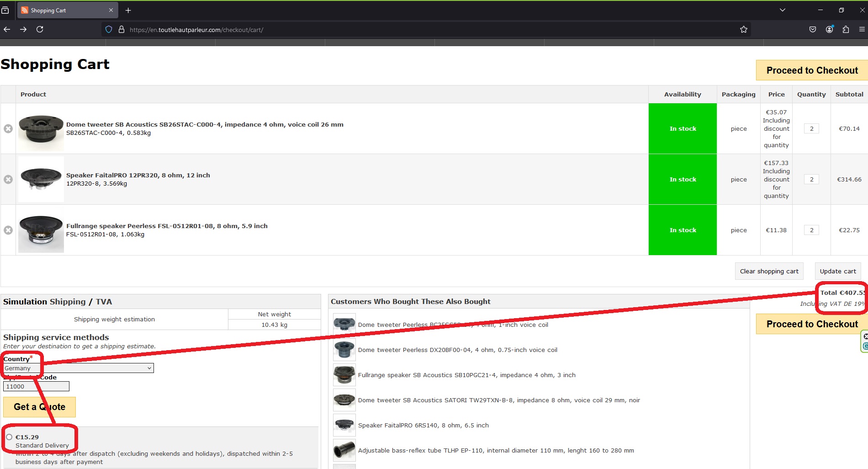
Task: Click Peerless DX20BF00-04 suggestion thumbnail
Action: coord(344,350)
